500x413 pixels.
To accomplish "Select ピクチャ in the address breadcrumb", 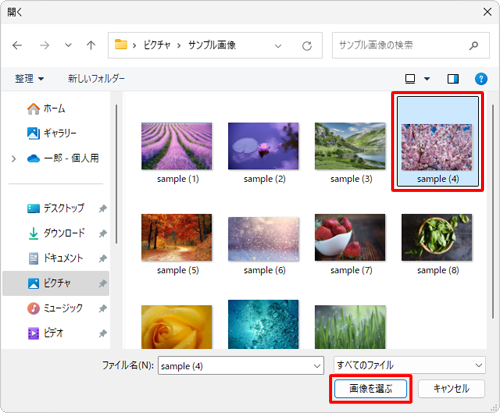I will [157, 45].
